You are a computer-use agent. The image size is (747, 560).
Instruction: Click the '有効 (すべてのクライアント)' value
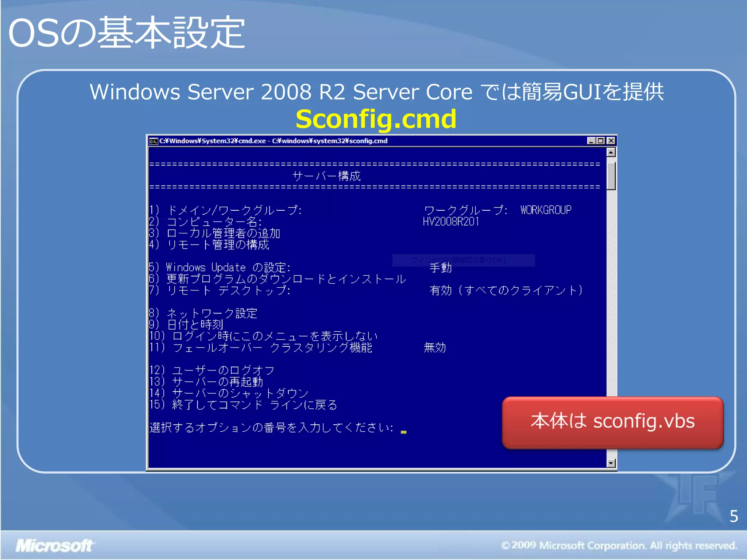click(x=506, y=290)
